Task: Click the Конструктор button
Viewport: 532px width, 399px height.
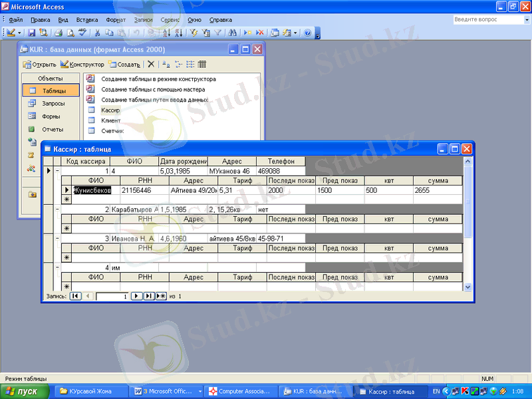Action: [x=82, y=65]
